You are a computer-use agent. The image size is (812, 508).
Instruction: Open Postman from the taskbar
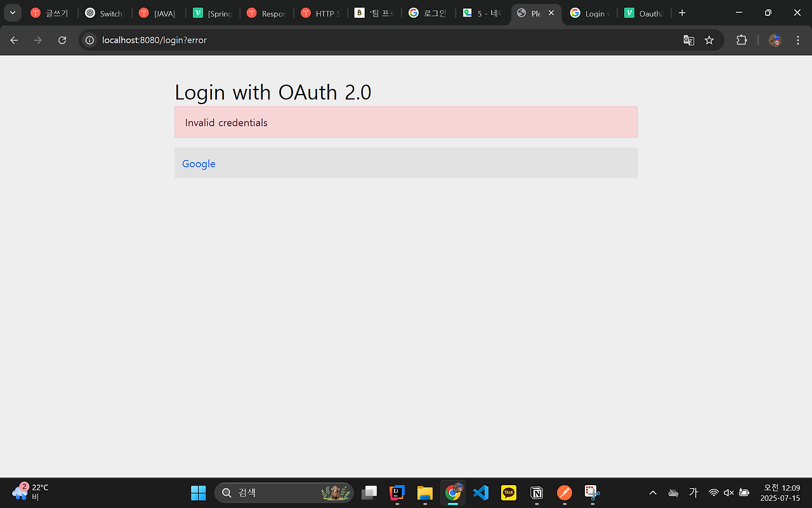tap(565, 493)
